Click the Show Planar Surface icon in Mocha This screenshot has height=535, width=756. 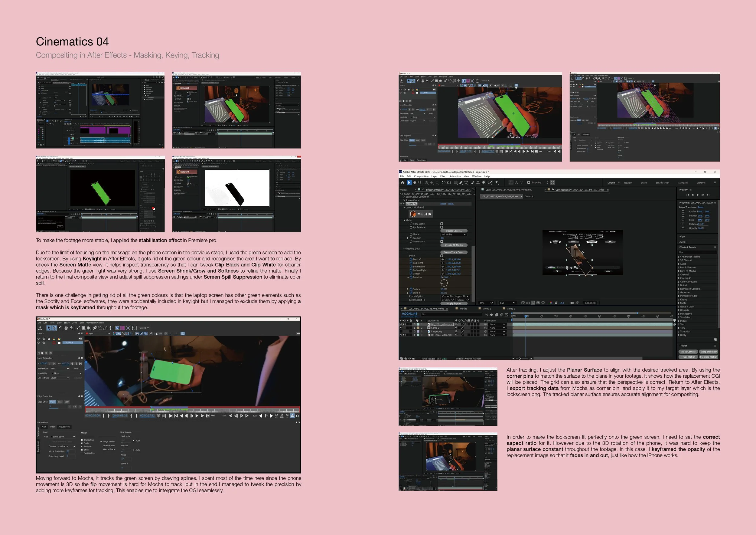[x=117, y=328]
